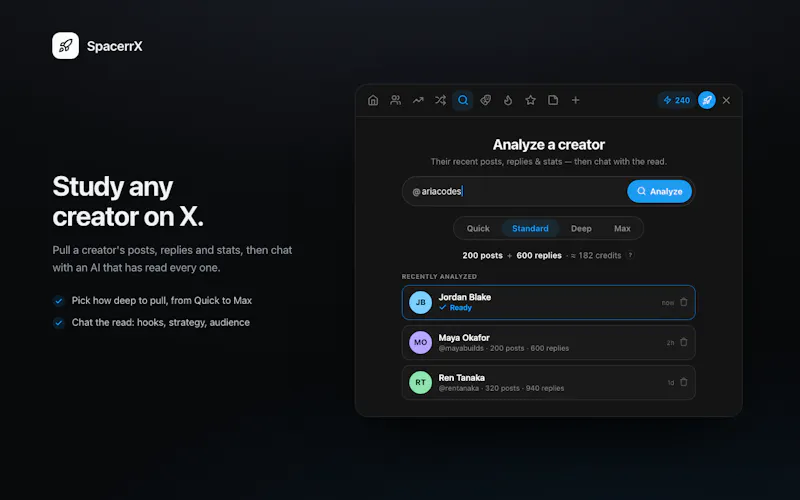Click the '≈ 182 credits' estimate text
The width and height of the screenshot is (800, 500).
click(596, 255)
